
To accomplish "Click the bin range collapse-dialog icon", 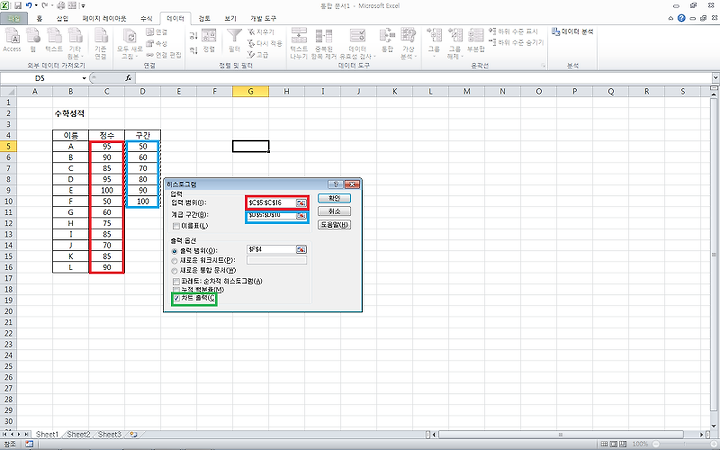I will click(301, 216).
